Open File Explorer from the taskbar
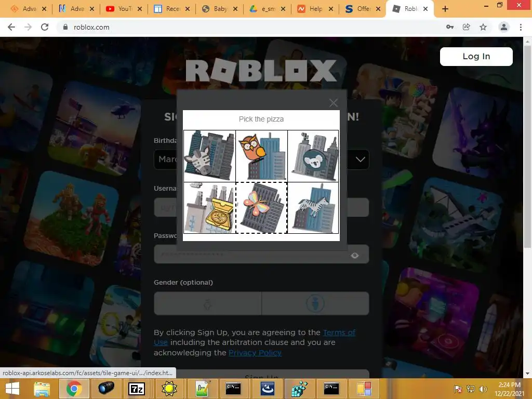The image size is (532, 399). coord(42,389)
